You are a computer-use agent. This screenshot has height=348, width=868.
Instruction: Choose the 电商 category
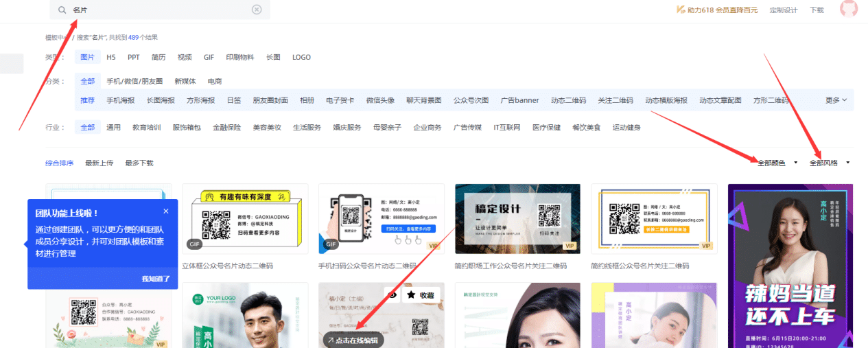[215, 82]
